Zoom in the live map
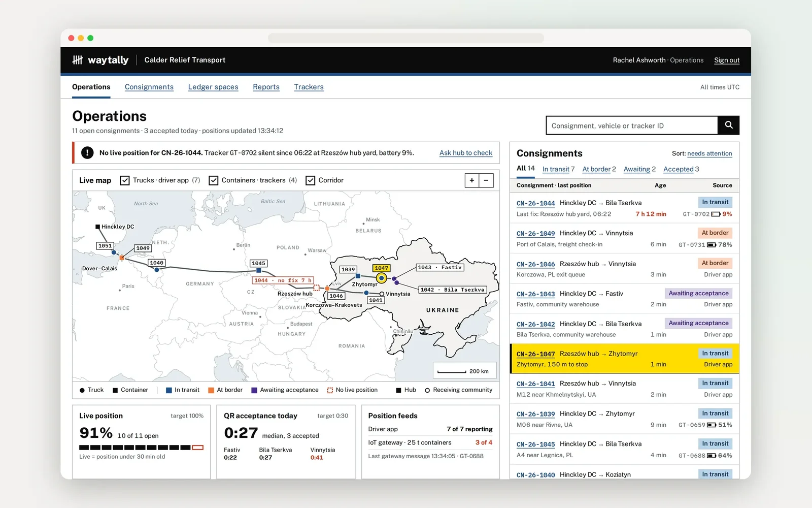 472,180
